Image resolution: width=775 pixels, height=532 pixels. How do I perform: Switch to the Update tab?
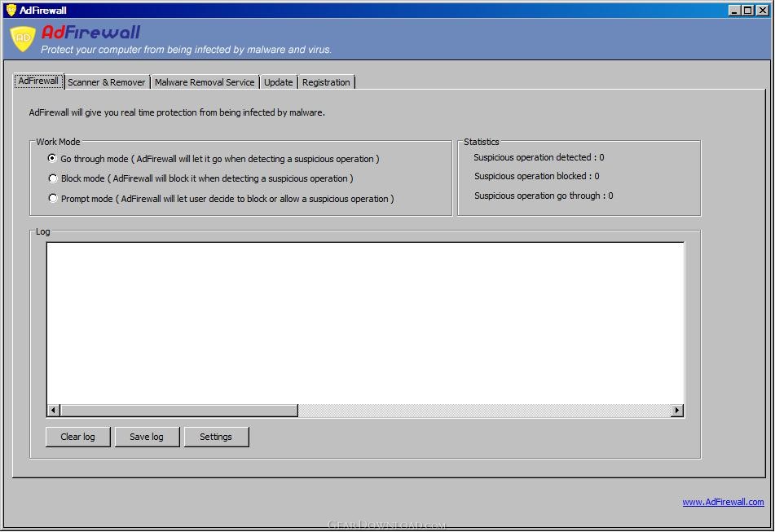(x=278, y=82)
